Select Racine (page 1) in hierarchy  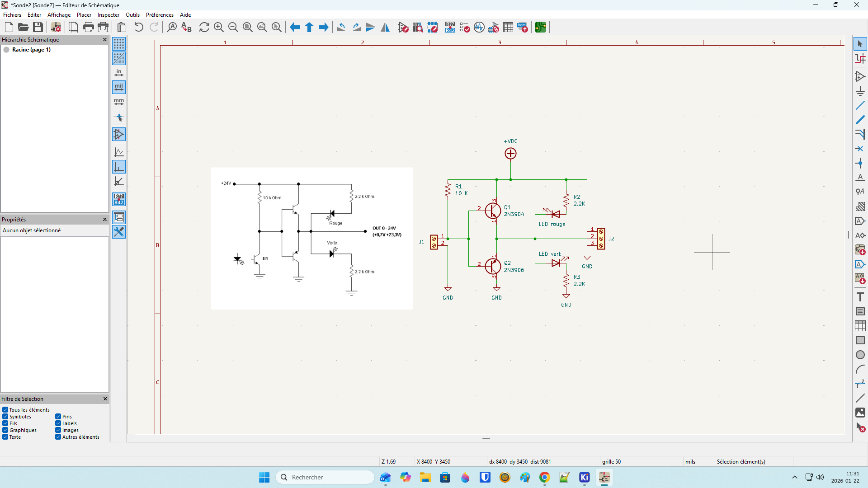pos(31,50)
